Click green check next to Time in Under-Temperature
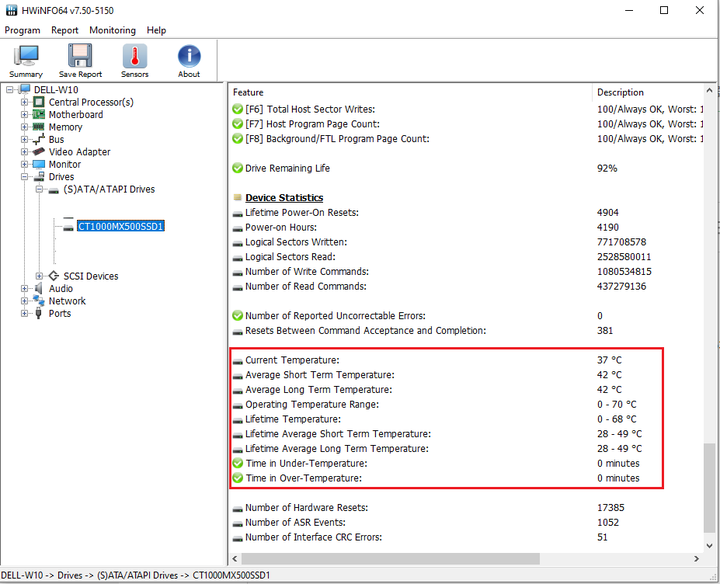 (x=237, y=463)
